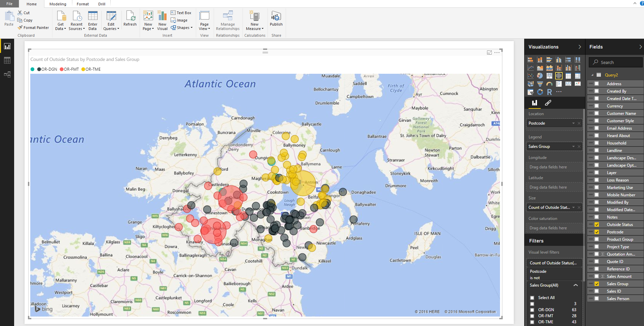The image size is (644, 326).
Task: Tick OR-DGN filter checkbox
Action: pyautogui.click(x=532, y=310)
